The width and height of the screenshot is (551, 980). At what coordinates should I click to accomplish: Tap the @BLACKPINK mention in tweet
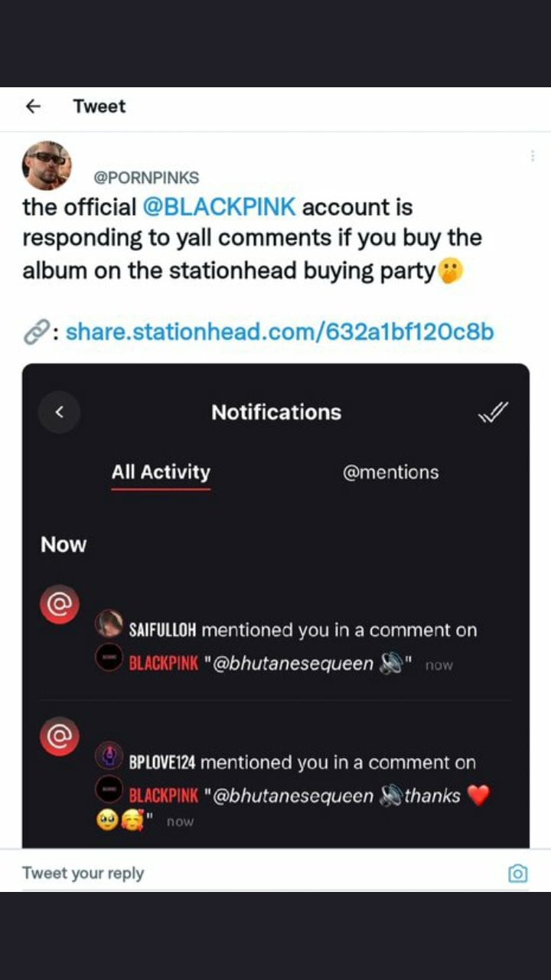click(219, 207)
